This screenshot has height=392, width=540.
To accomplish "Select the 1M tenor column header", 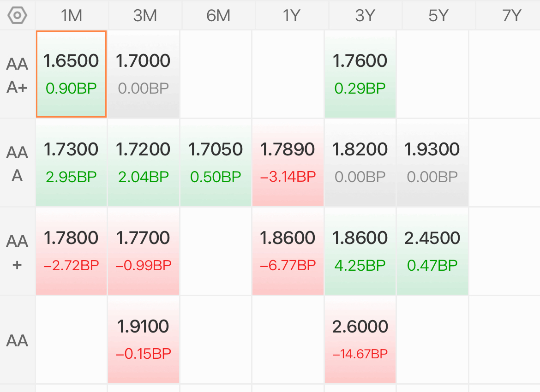I will [72, 16].
